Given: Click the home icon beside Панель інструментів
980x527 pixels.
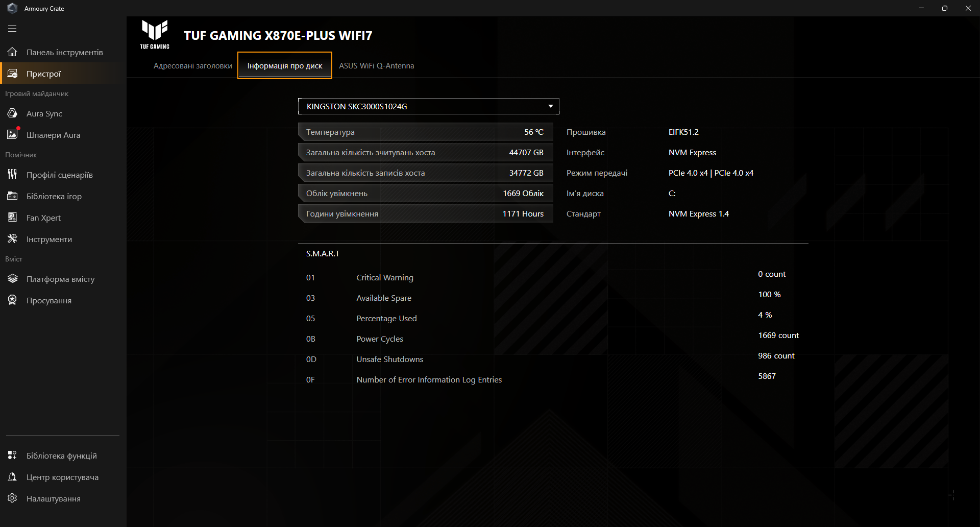Looking at the screenshot, I should [12, 52].
